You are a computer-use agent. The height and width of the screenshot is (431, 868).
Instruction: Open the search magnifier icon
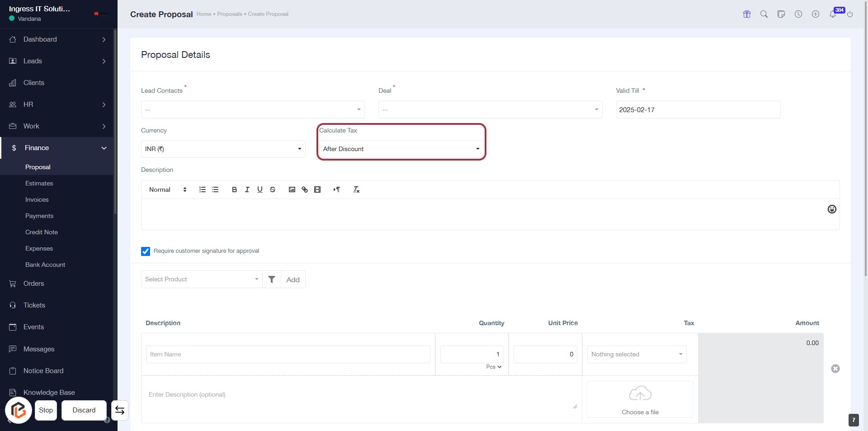[764, 14]
